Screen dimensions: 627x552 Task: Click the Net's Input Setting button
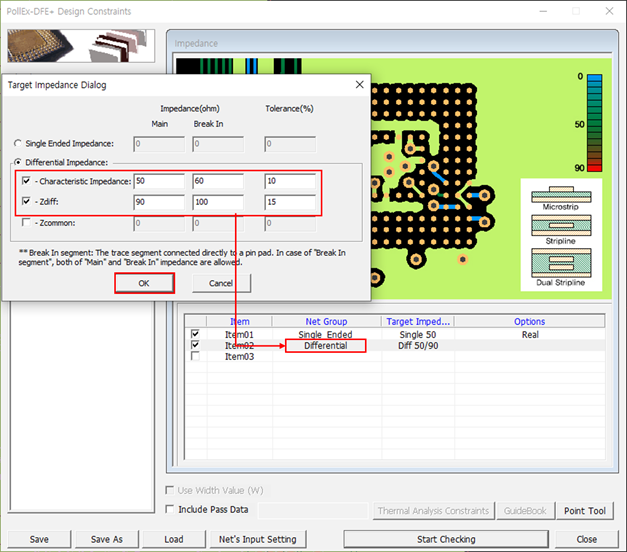coord(258,539)
